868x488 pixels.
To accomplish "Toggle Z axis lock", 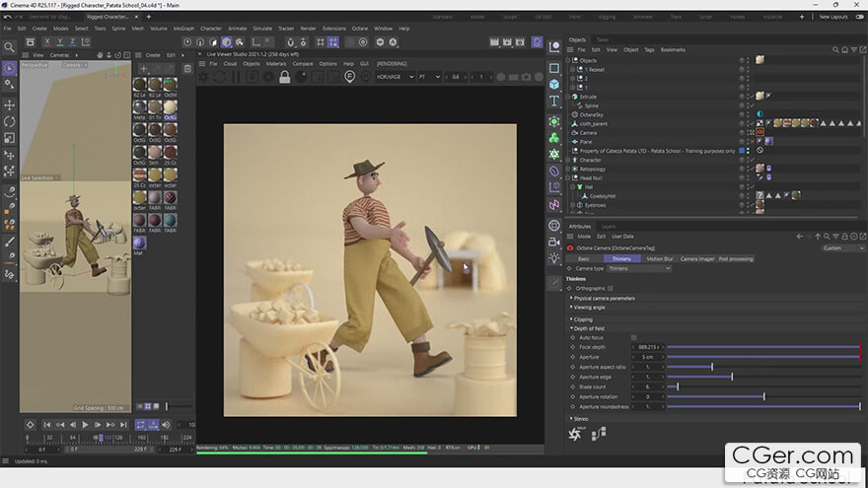I will click(x=73, y=42).
